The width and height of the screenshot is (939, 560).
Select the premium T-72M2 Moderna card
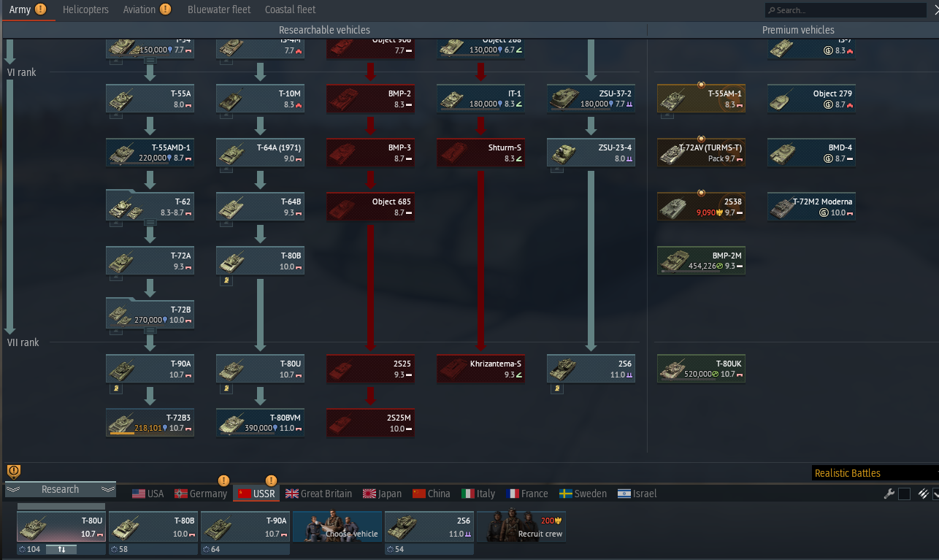(812, 207)
